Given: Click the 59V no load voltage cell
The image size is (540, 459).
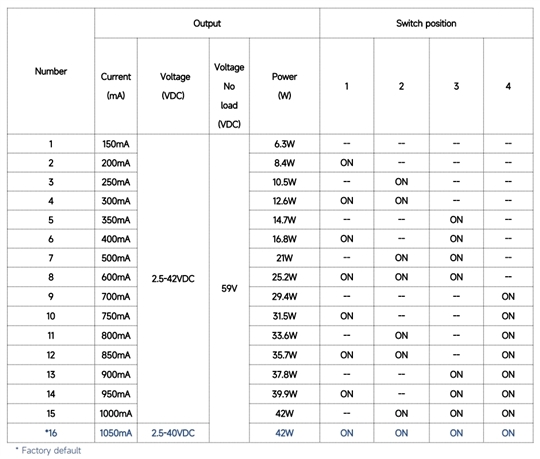Looking at the screenshot, I should point(229,288).
